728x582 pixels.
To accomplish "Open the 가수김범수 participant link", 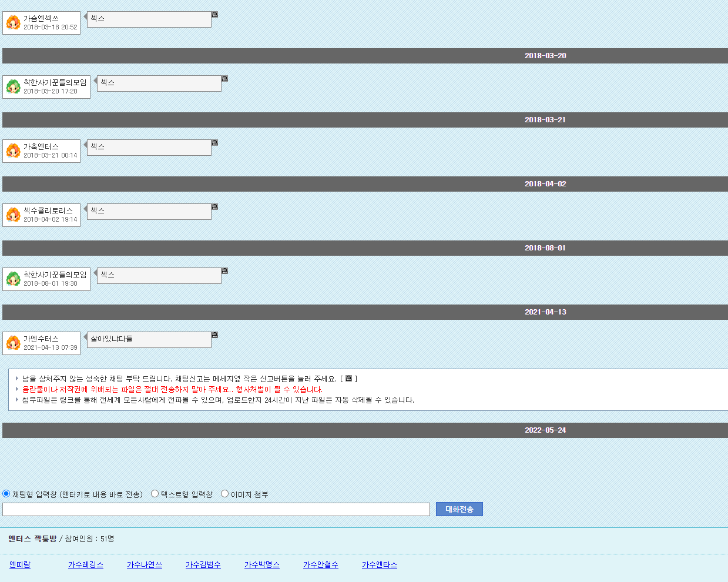I will (203, 564).
